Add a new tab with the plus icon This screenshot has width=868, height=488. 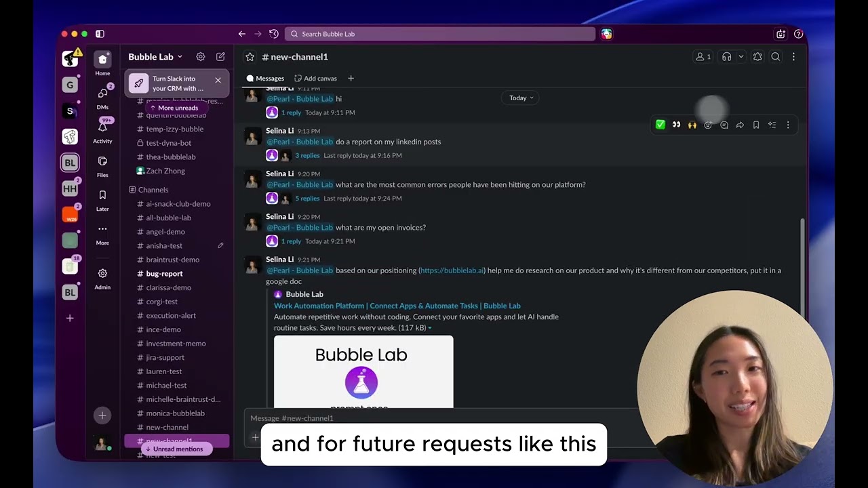coord(351,79)
